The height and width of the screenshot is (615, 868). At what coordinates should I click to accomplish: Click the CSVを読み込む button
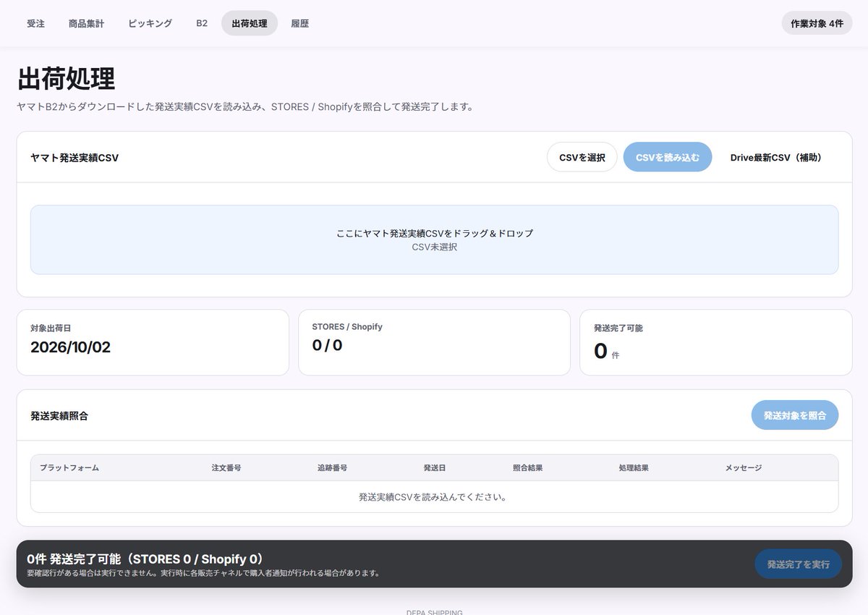(x=668, y=157)
